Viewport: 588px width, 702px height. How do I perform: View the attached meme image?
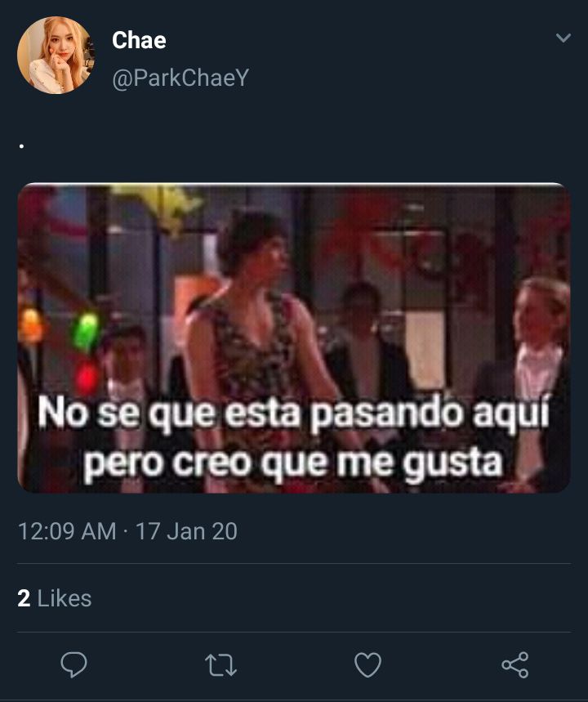(294, 338)
